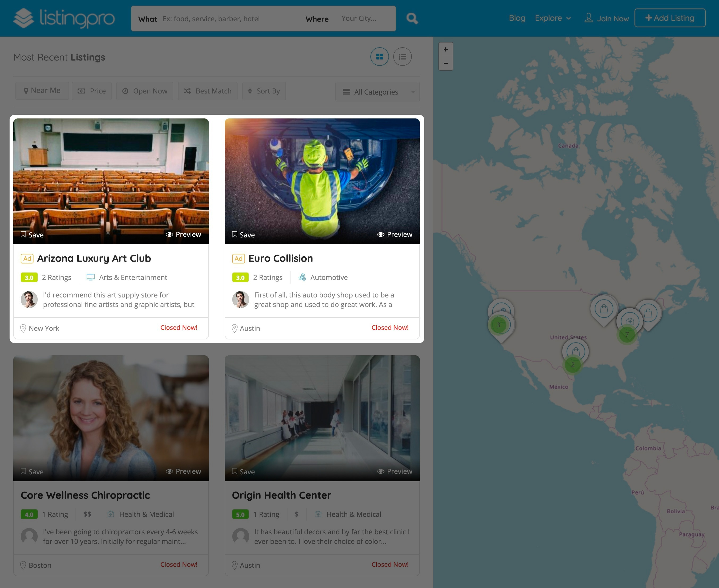Expand the Sort By options

(x=264, y=91)
